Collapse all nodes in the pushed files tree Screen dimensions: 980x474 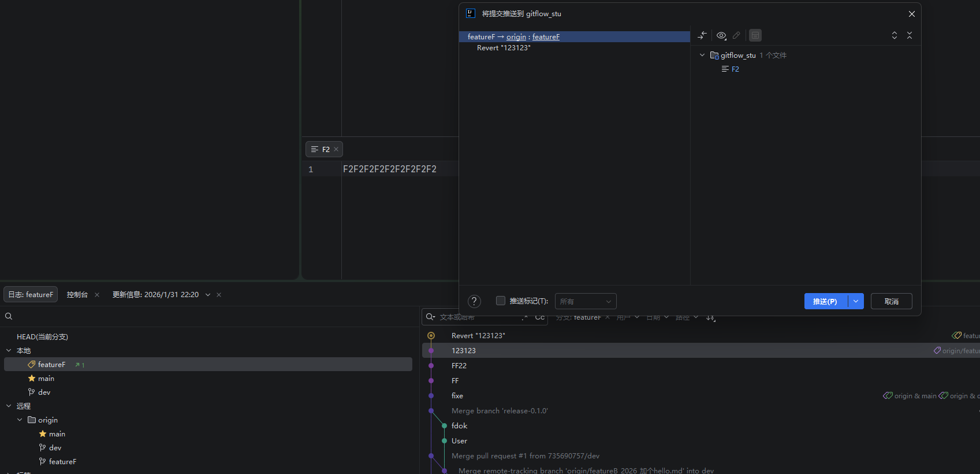tap(910, 35)
